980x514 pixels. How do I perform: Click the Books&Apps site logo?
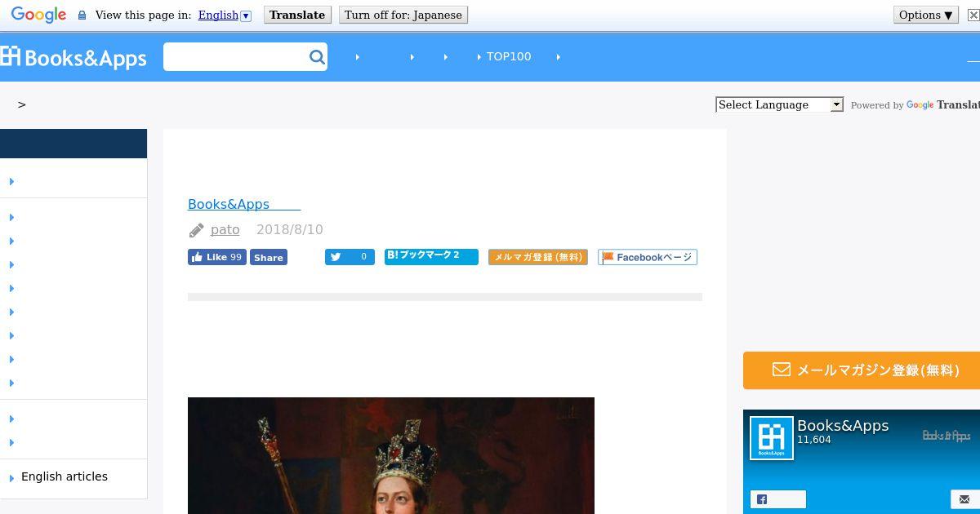click(x=73, y=57)
